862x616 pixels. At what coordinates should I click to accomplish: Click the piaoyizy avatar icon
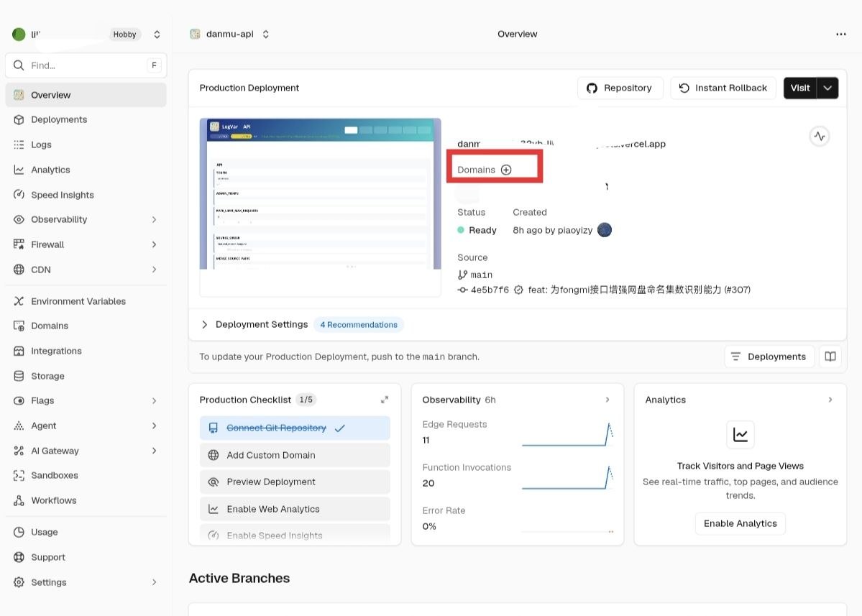(x=605, y=230)
